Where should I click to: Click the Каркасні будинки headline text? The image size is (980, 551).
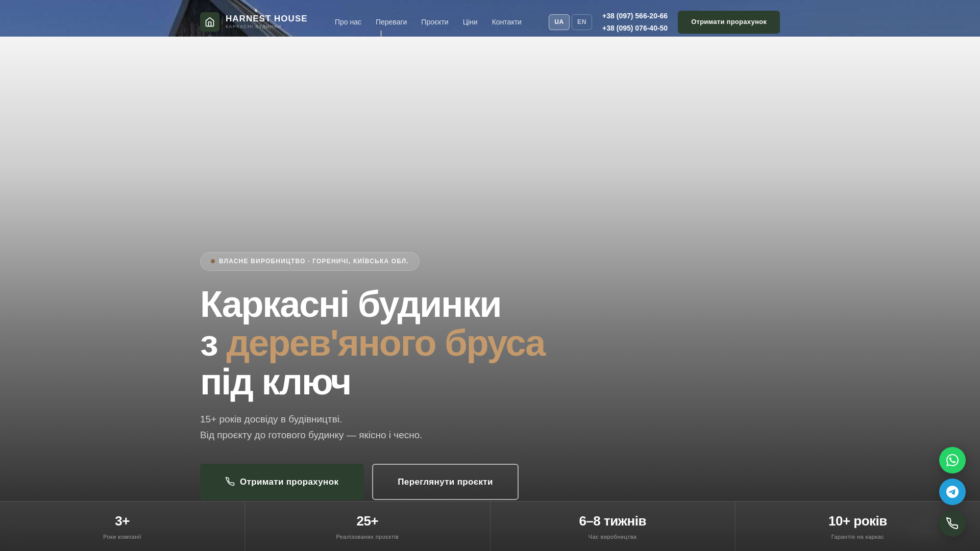(x=351, y=305)
